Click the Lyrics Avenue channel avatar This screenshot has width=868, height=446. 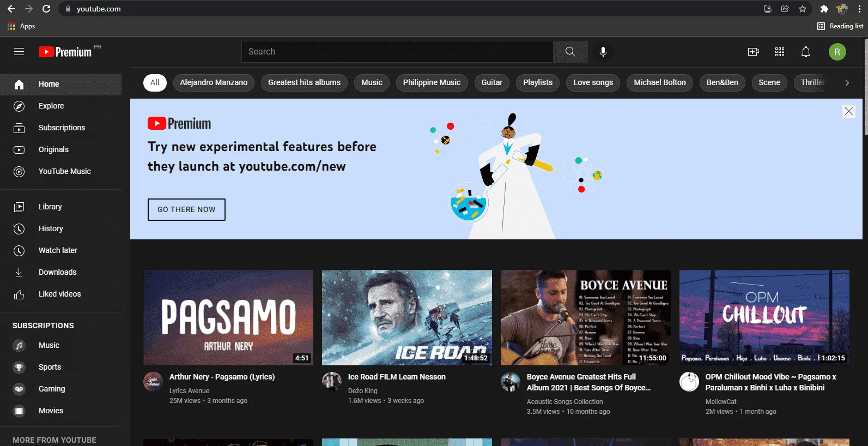point(153,382)
